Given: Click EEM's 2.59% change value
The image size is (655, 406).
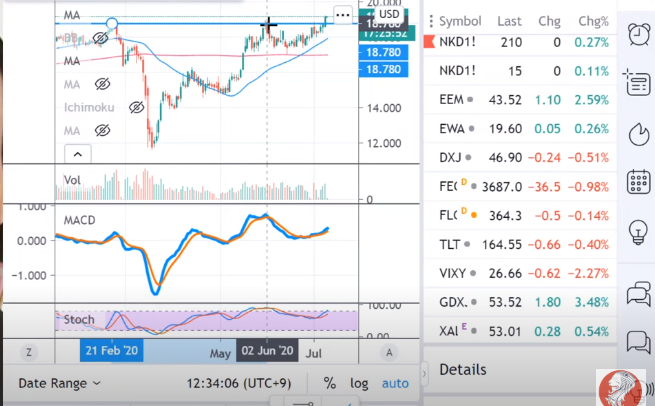Looking at the screenshot, I should pos(592,100).
